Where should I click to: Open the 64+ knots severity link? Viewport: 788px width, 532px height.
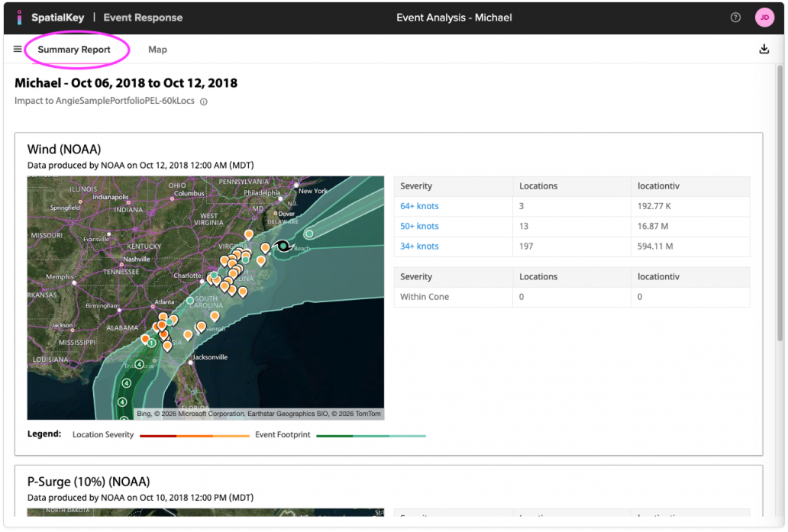click(419, 206)
